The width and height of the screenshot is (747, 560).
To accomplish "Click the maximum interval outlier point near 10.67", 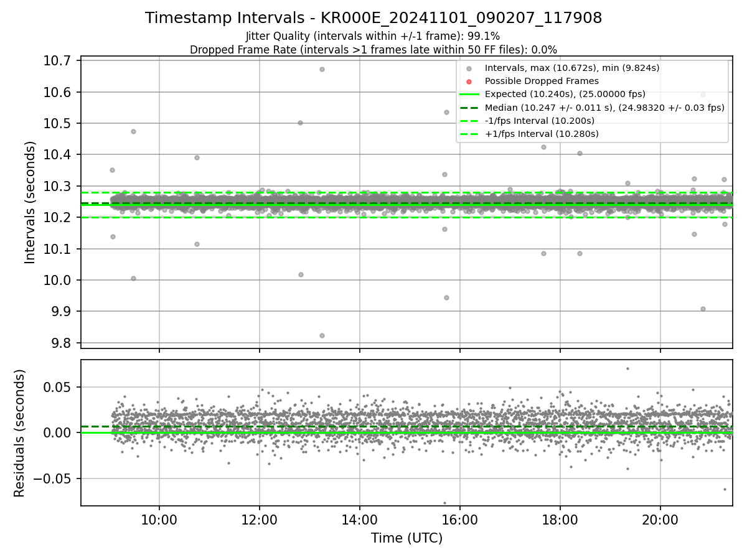I will 322,69.
